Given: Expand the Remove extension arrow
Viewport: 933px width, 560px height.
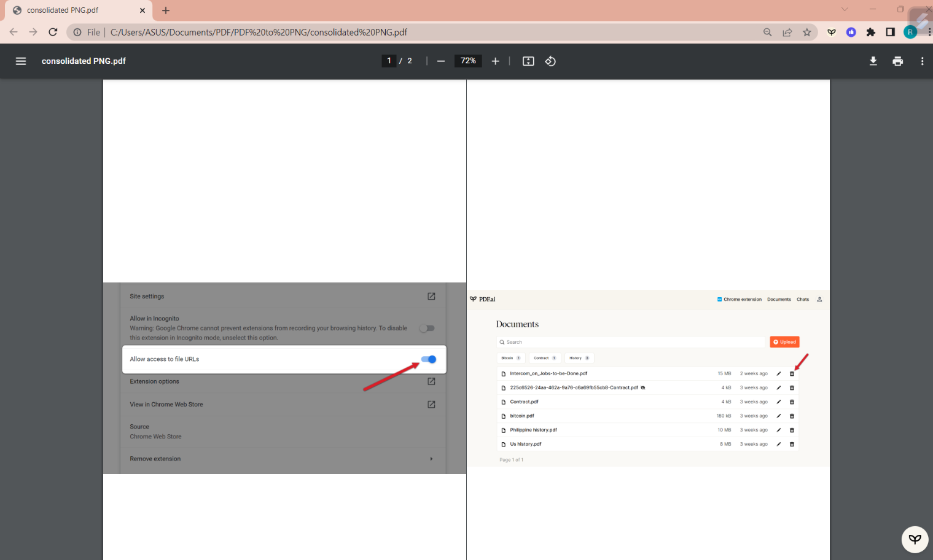Looking at the screenshot, I should (x=431, y=459).
